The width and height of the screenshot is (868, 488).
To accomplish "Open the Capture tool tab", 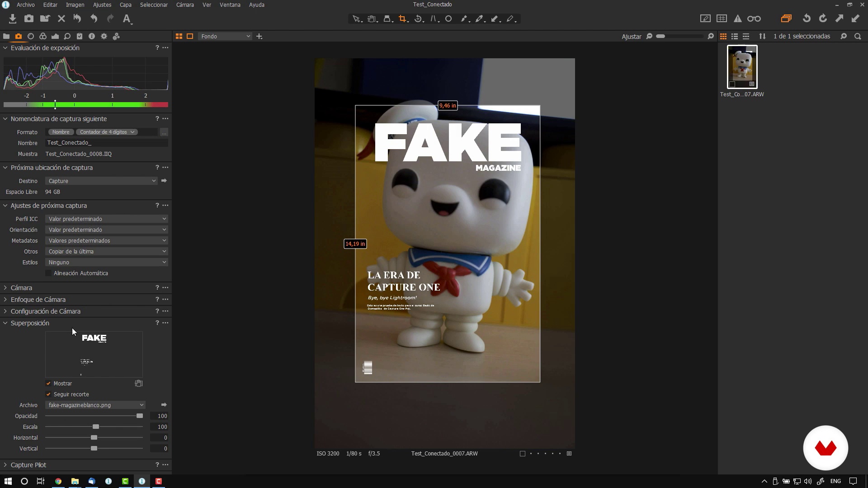I will click(19, 36).
